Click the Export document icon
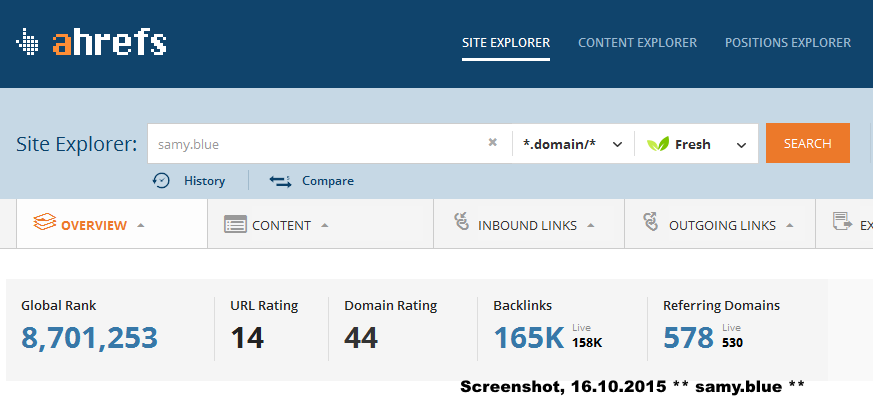Viewport: 873px width, 402px height. [x=842, y=221]
